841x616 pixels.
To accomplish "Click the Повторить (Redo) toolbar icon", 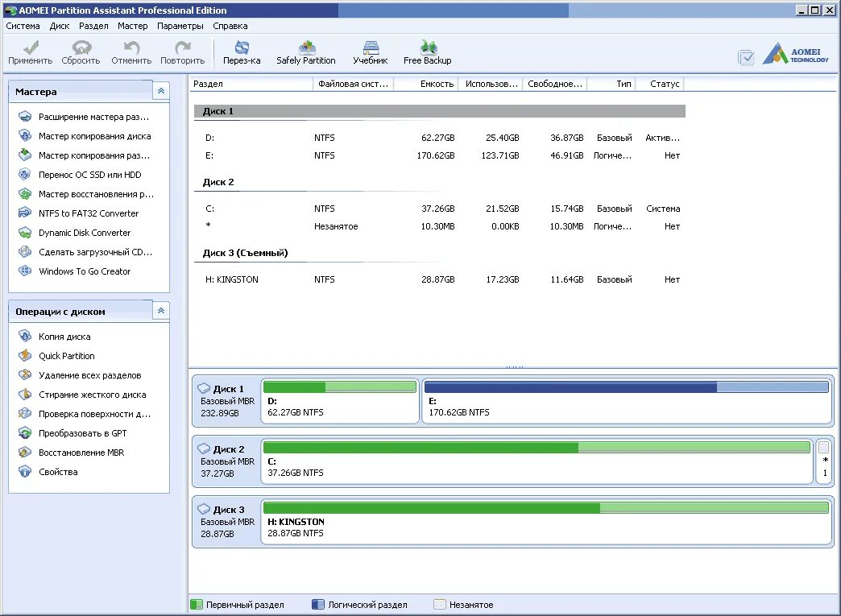I will (x=182, y=52).
